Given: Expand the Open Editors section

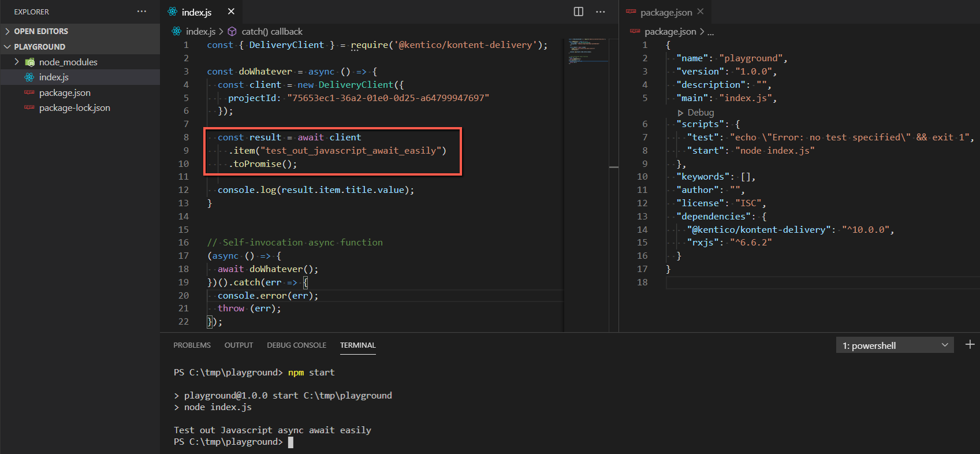Looking at the screenshot, I should (x=8, y=31).
